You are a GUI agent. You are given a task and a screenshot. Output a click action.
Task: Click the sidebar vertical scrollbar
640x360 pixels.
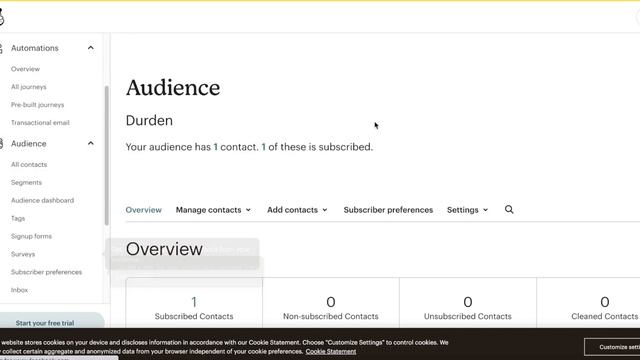[107, 155]
